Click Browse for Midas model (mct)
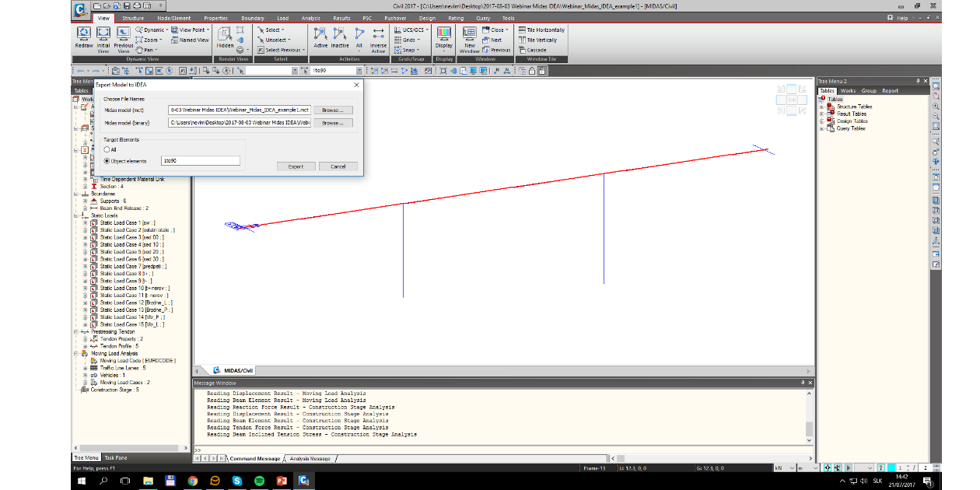Screen dimensions: 980x490 [333, 110]
